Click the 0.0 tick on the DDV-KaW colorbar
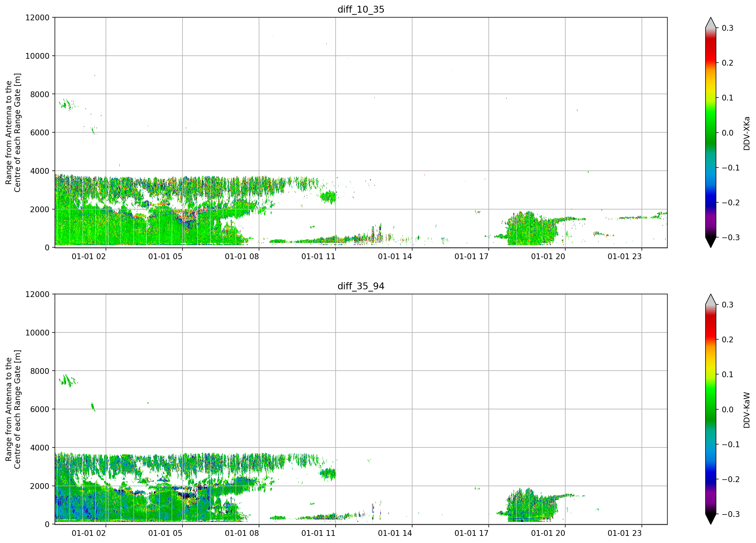The height and width of the screenshot is (543, 756). click(727, 409)
